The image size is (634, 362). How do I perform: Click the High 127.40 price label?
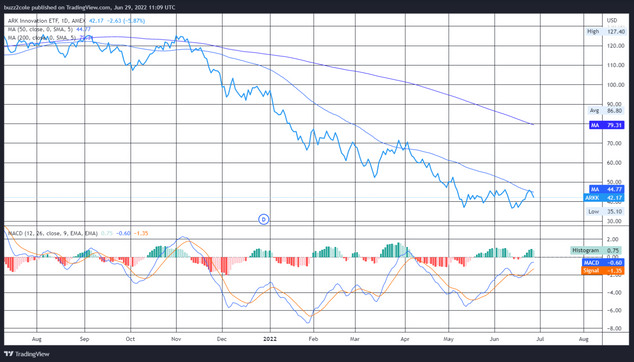[x=605, y=32]
